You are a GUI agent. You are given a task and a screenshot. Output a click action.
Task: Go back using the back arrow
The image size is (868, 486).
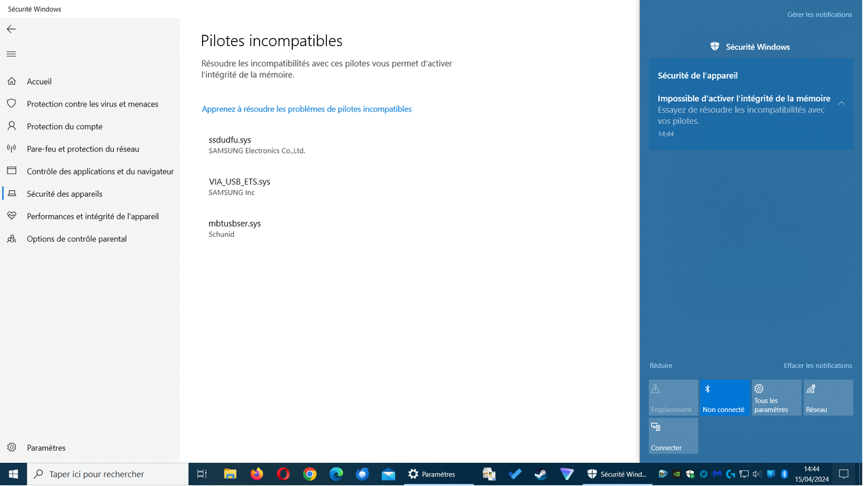11,29
